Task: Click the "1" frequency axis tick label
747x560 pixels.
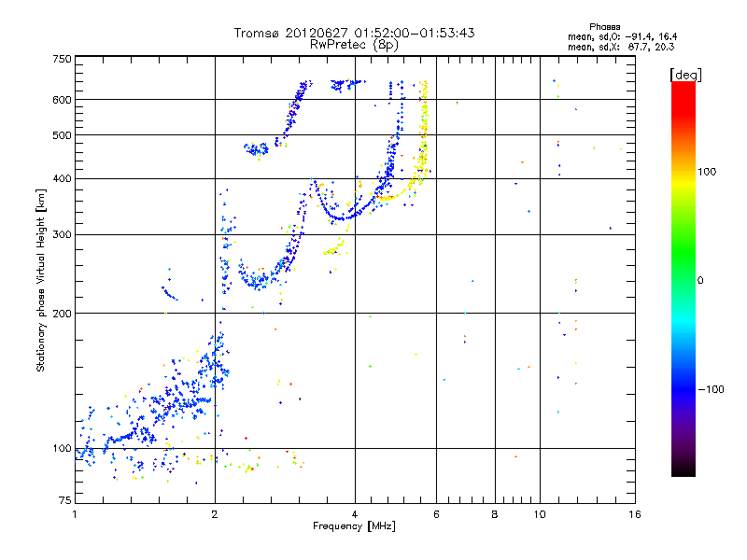Action: pyautogui.click(x=75, y=514)
